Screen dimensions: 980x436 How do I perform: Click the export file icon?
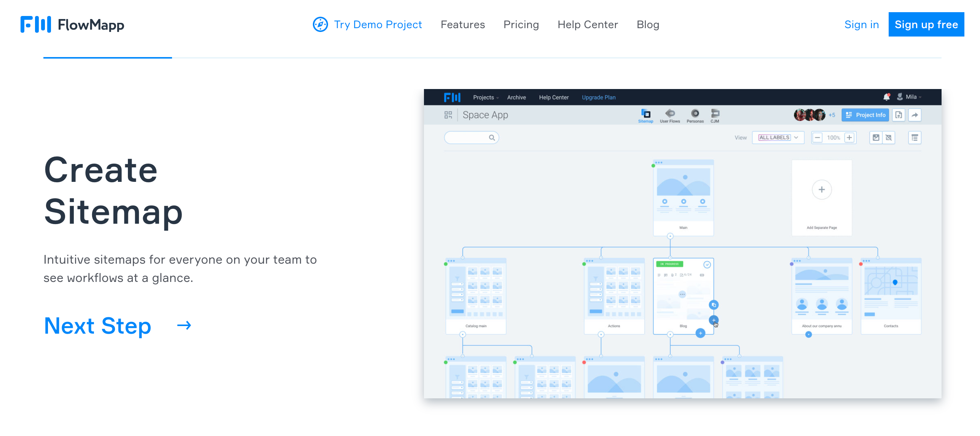click(899, 115)
